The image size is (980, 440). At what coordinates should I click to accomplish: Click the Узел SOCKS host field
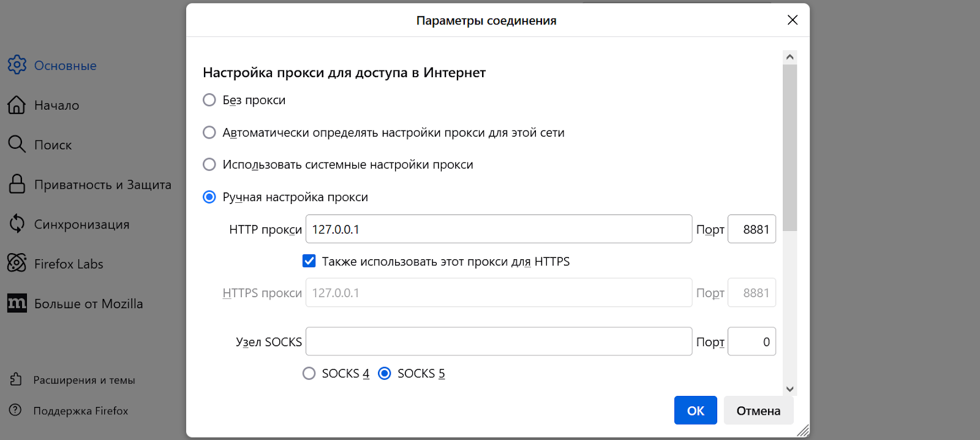pyautogui.click(x=499, y=341)
